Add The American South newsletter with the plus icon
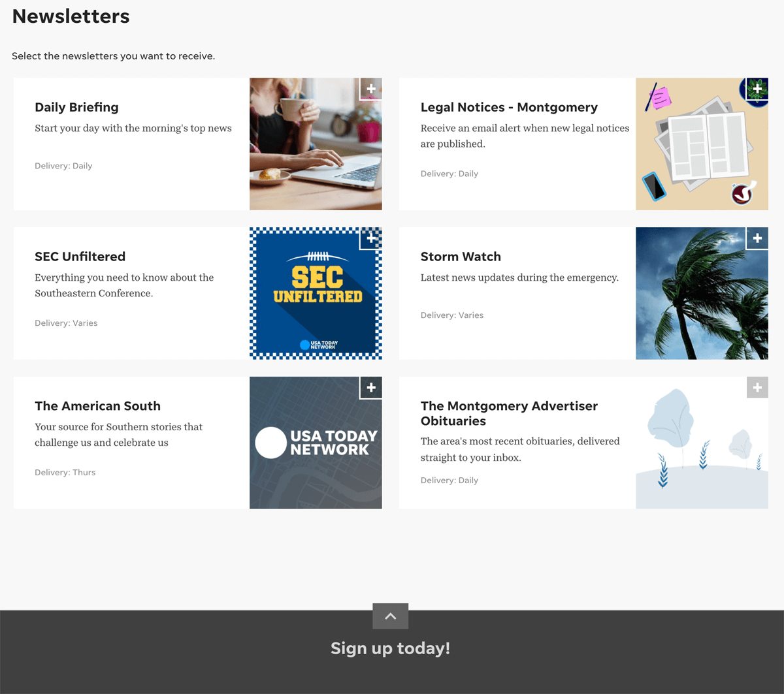Image resolution: width=784 pixels, height=694 pixels. coord(371,388)
